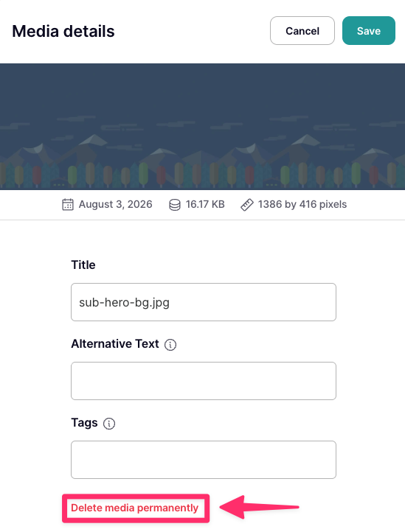The width and height of the screenshot is (405, 532).
Task: Select Delete media permanently link
Action: click(x=134, y=508)
